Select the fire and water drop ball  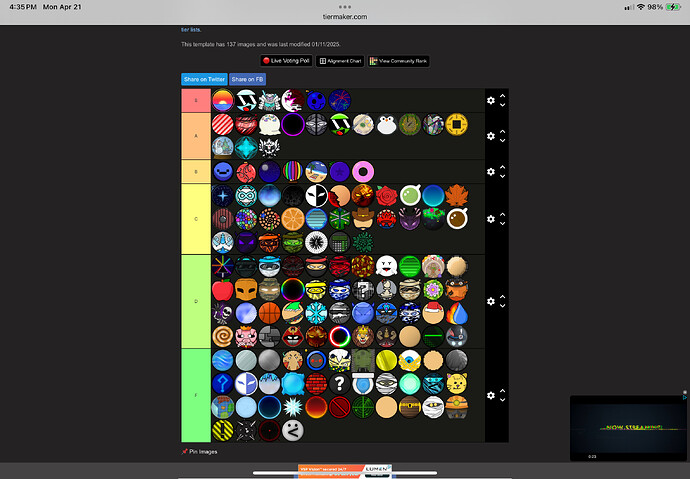click(457, 313)
